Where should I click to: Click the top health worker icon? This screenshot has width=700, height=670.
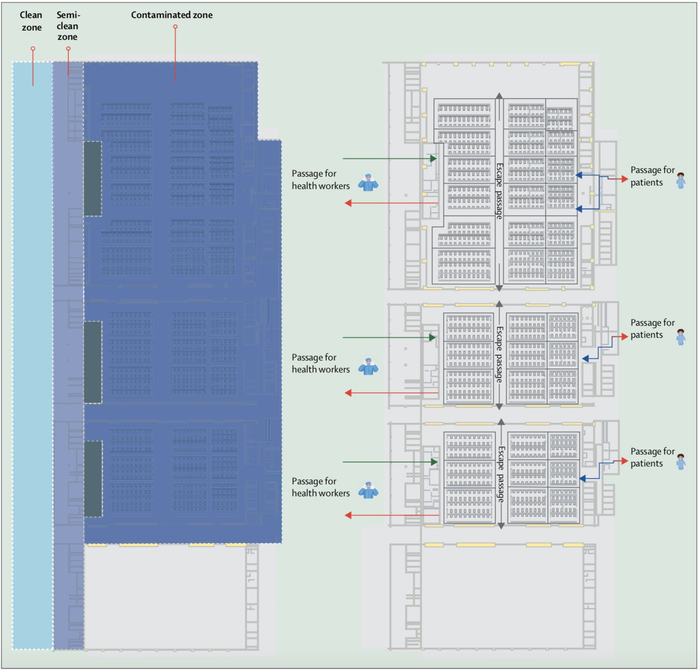pos(368,183)
